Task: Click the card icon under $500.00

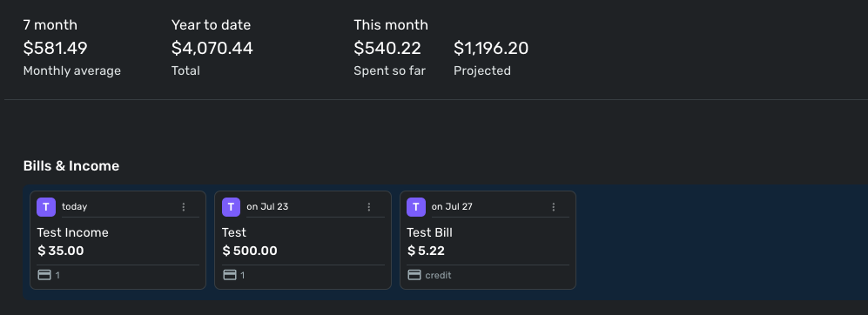Action: click(230, 275)
